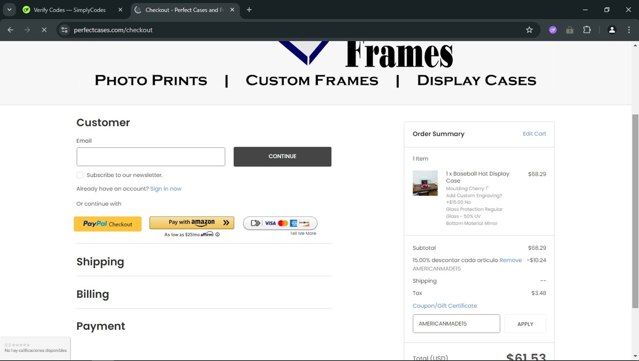View Baseball Hat Display Case thumbnail
The width and height of the screenshot is (639, 361).
425,183
